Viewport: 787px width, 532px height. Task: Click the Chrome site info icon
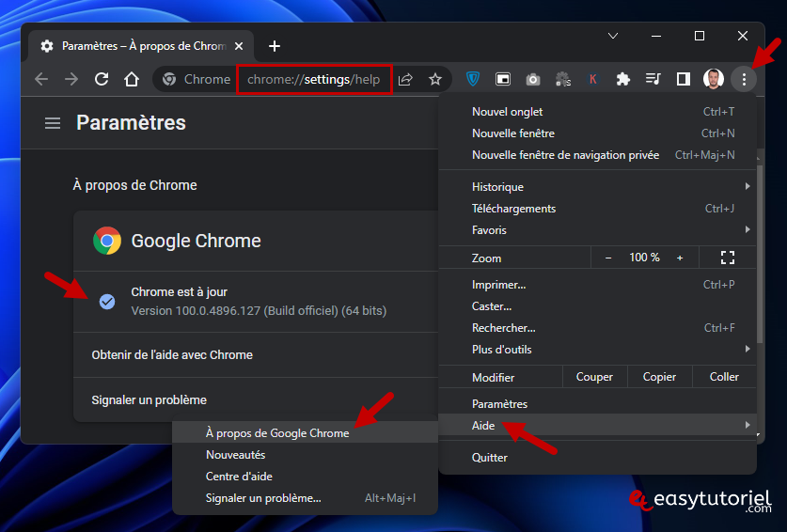(x=169, y=79)
